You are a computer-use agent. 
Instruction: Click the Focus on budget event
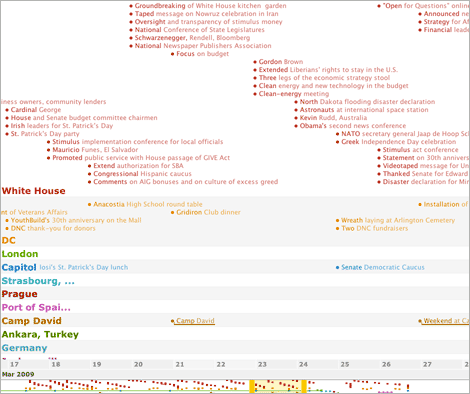202,54
